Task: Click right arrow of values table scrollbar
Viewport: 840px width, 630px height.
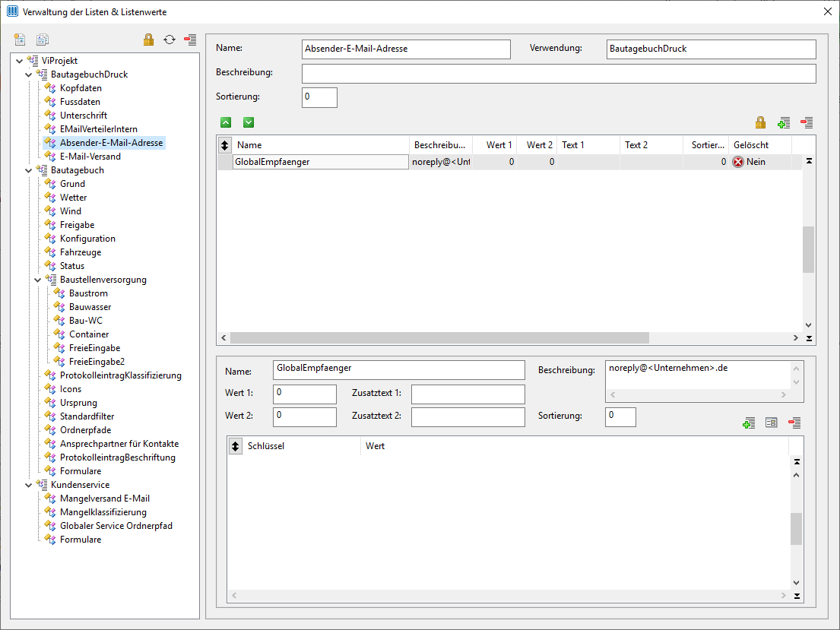Action: point(796,338)
